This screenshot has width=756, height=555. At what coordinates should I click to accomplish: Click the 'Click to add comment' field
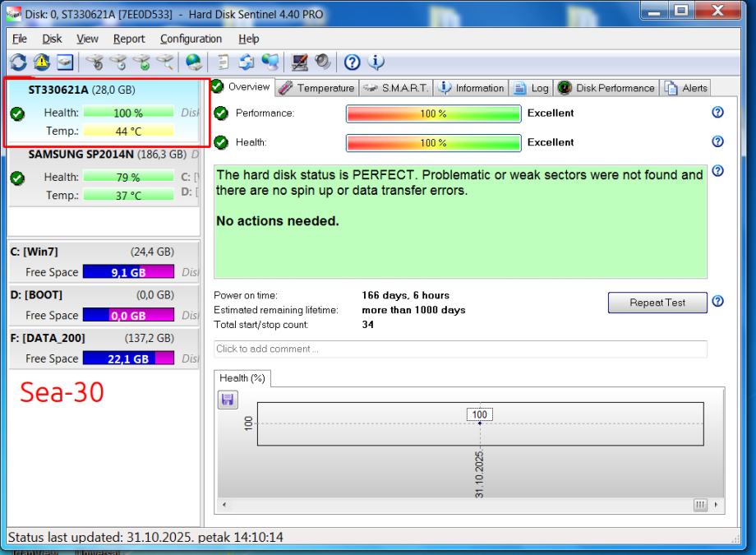pyautogui.click(x=460, y=349)
